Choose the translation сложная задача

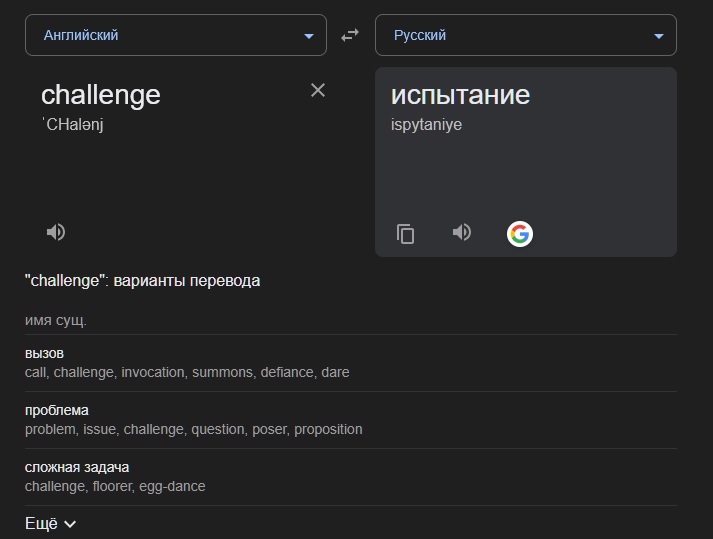(77, 467)
